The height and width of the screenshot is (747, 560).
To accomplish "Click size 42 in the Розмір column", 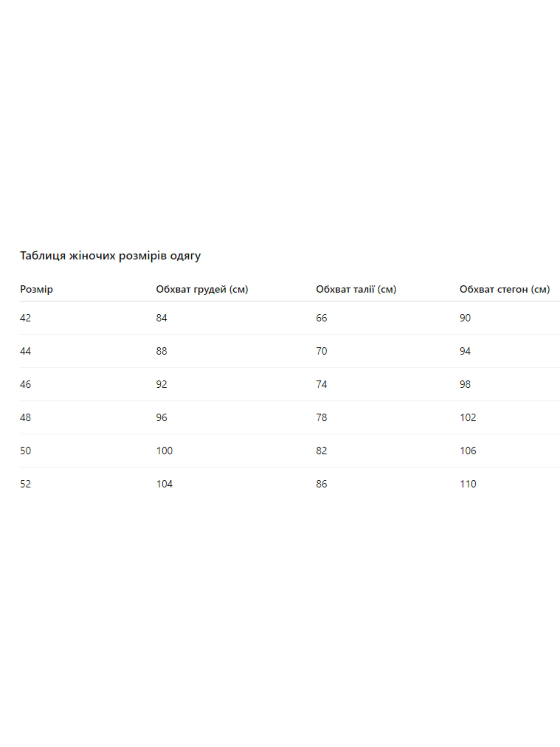I will [x=25, y=318].
